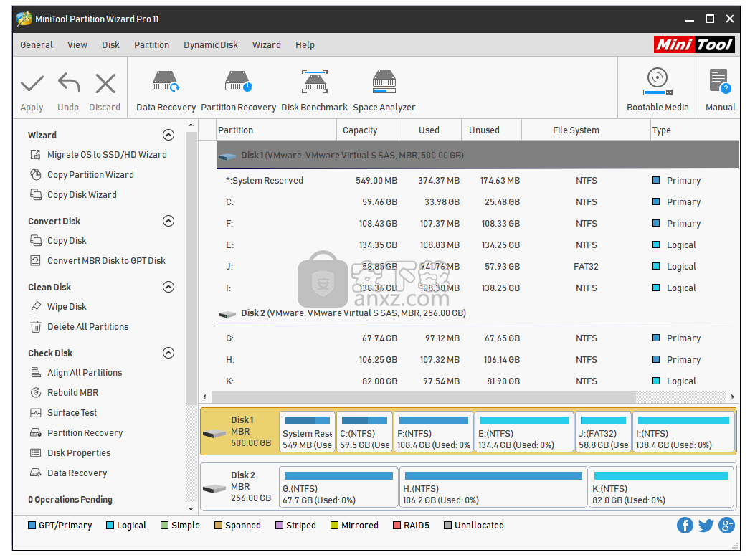The height and width of the screenshot is (560, 750).
Task: Open MiniTool Facebook page icon
Action: click(685, 525)
